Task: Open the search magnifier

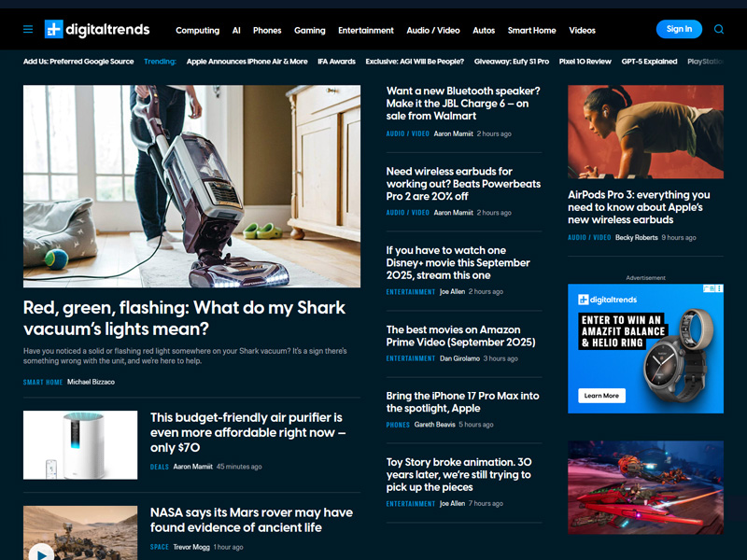Action: (719, 29)
